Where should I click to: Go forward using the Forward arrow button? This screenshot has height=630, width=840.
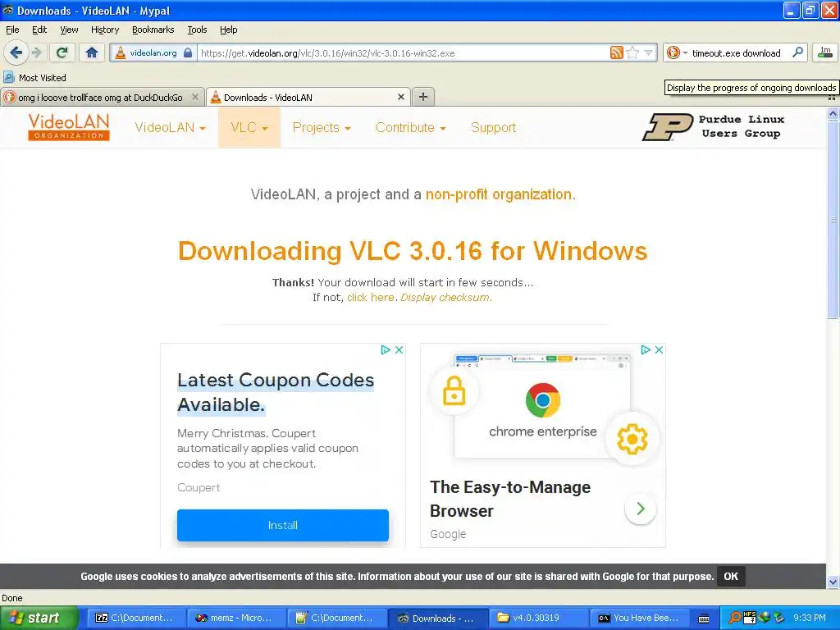(x=36, y=52)
